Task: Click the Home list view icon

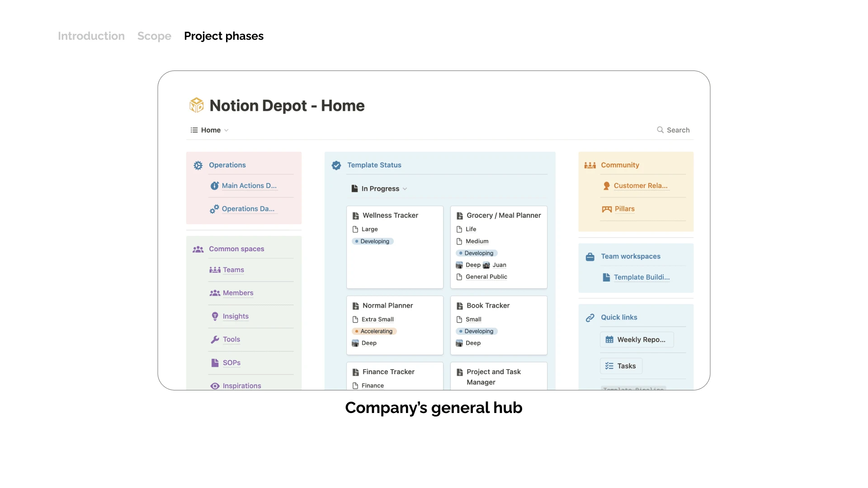Action: (194, 130)
